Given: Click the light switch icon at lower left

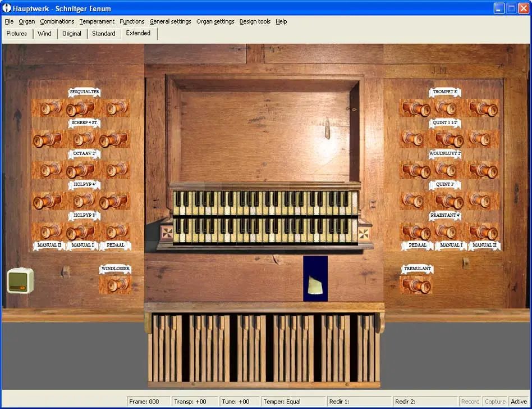Looking at the screenshot, I should (20, 280).
